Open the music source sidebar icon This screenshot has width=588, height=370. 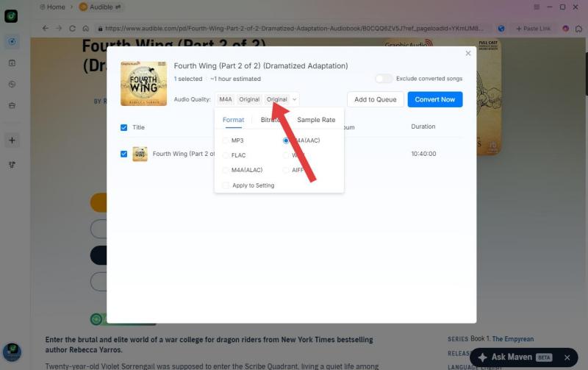coord(12,41)
